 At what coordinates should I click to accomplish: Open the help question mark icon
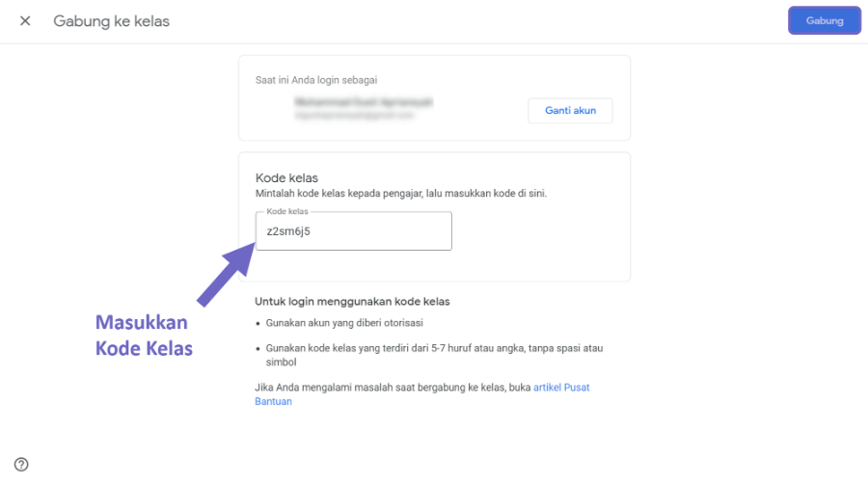click(x=21, y=465)
